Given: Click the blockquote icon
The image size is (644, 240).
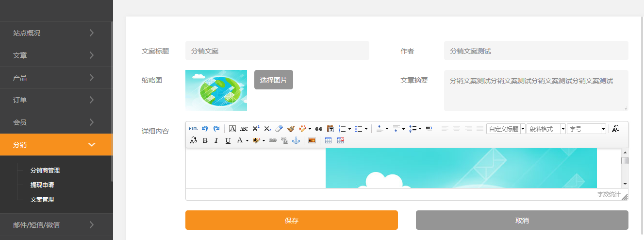Looking at the screenshot, I should click(x=319, y=129).
